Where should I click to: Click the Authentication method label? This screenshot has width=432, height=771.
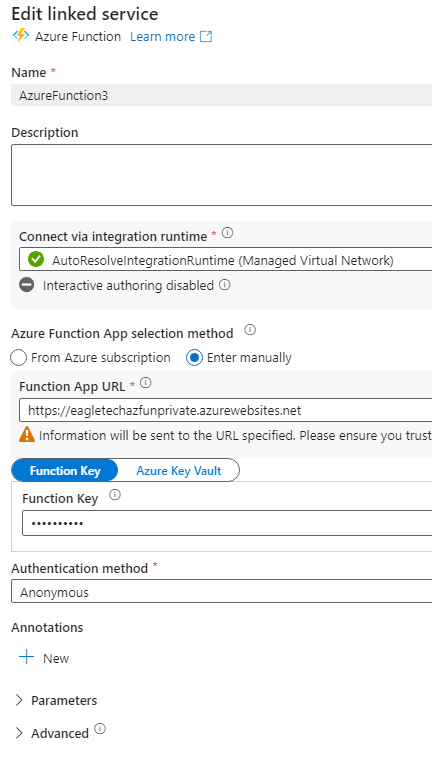80,568
